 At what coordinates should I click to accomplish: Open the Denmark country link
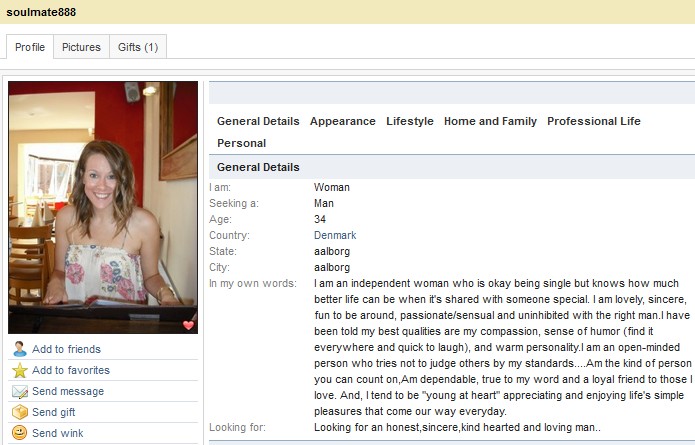(x=335, y=235)
